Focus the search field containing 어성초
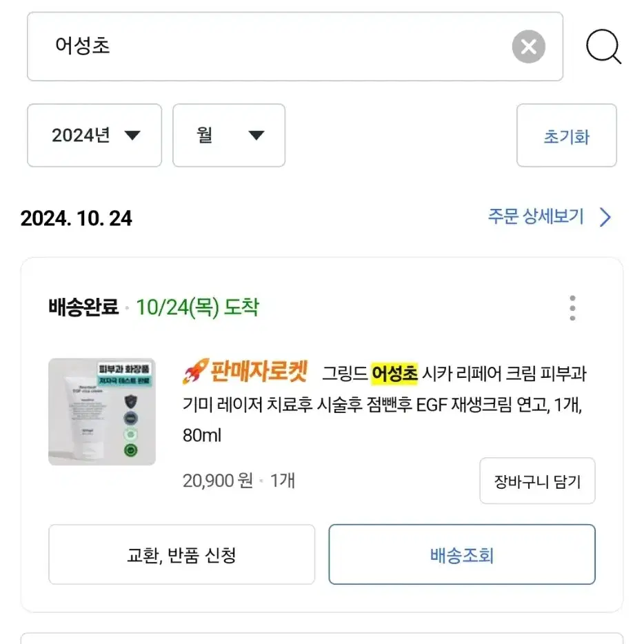 click(x=295, y=46)
